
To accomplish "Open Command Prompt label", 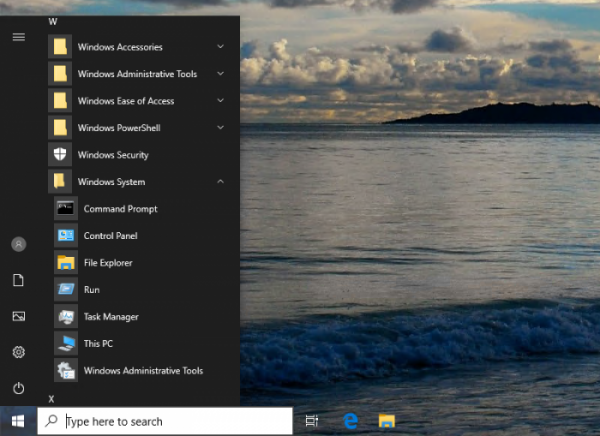I will tap(121, 209).
